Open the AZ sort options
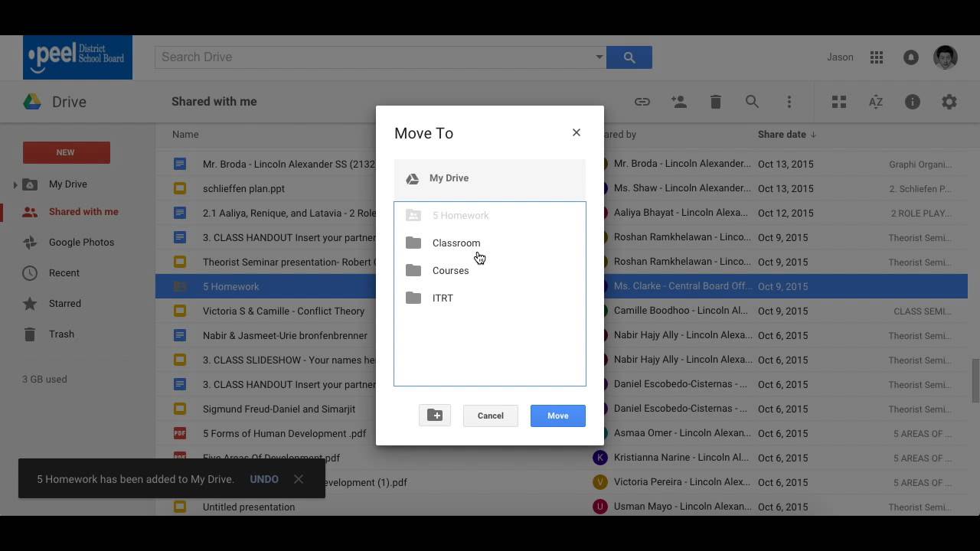Image resolution: width=980 pixels, height=551 pixels. pyautogui.click(x=876, y=102)
